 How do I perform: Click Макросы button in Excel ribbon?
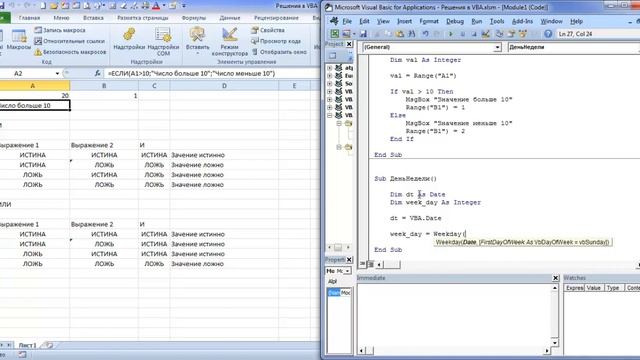coord(19,40)
